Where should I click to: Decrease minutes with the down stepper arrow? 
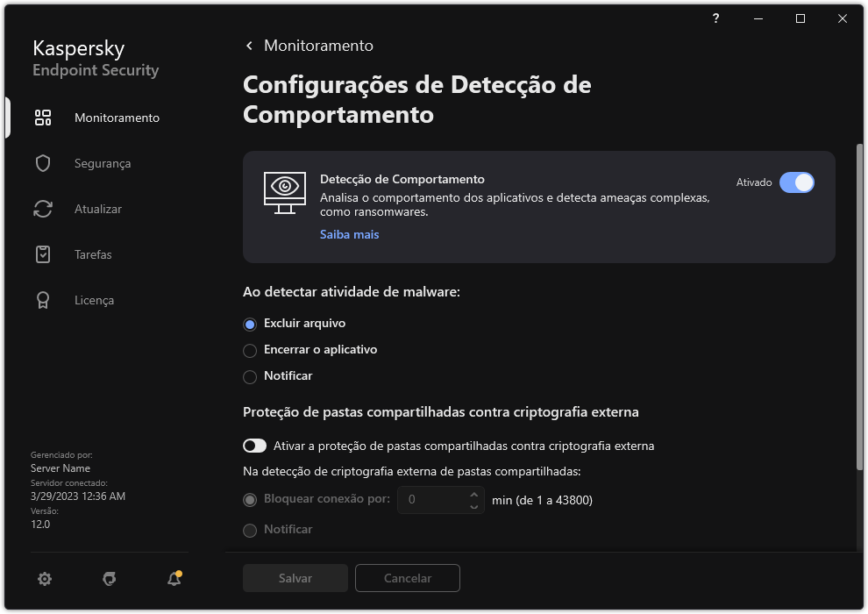pos(473,506)
